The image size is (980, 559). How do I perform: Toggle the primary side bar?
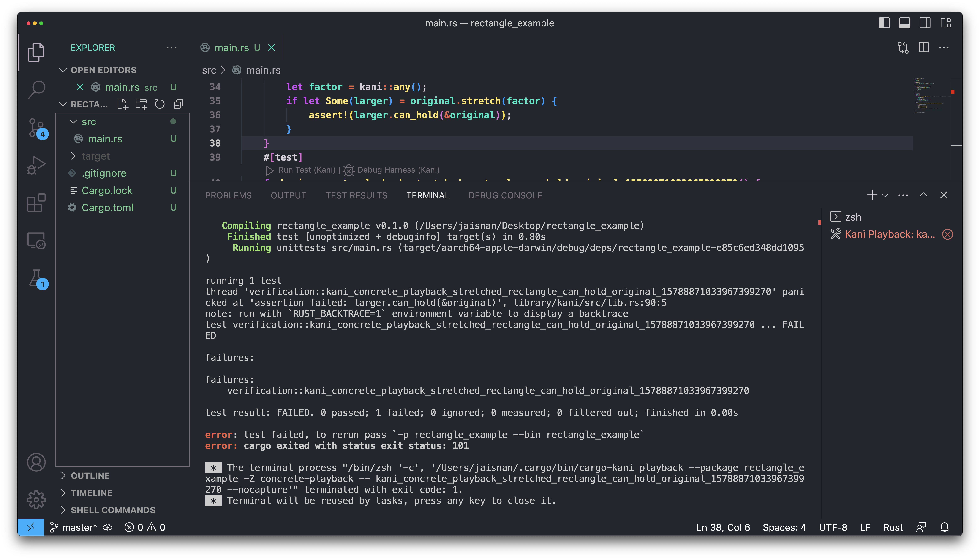tap(884, 23)
